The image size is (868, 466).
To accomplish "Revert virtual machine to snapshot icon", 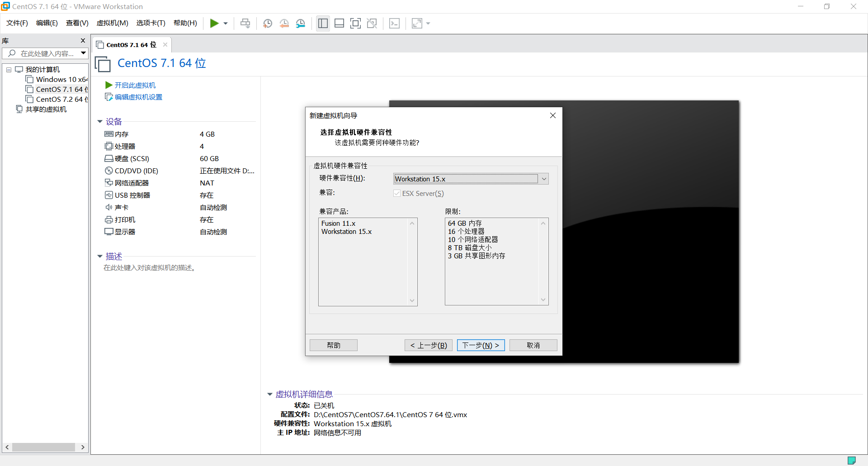I will [x=284, y=24].
